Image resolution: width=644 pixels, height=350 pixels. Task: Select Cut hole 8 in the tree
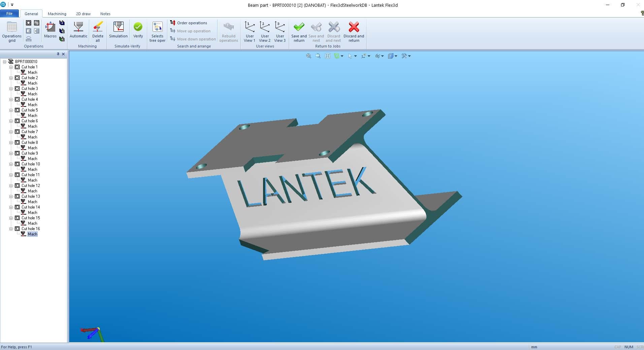30,142
